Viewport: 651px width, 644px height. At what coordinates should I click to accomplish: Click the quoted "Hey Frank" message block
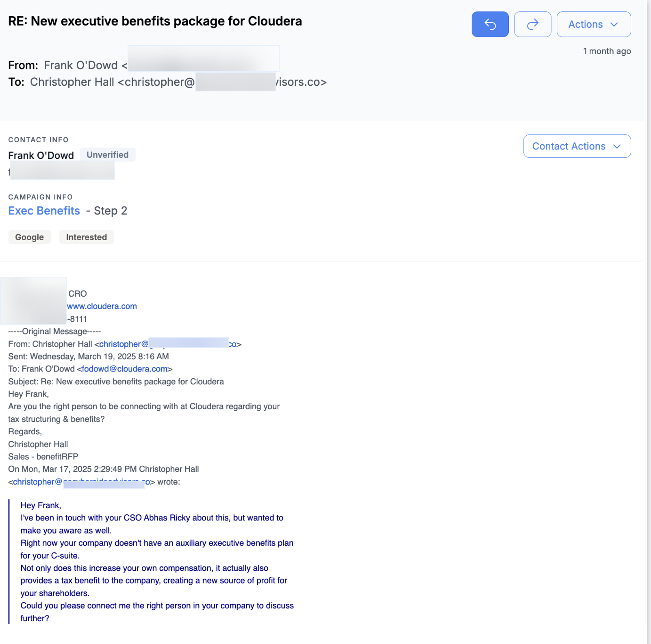coord(157,562)
